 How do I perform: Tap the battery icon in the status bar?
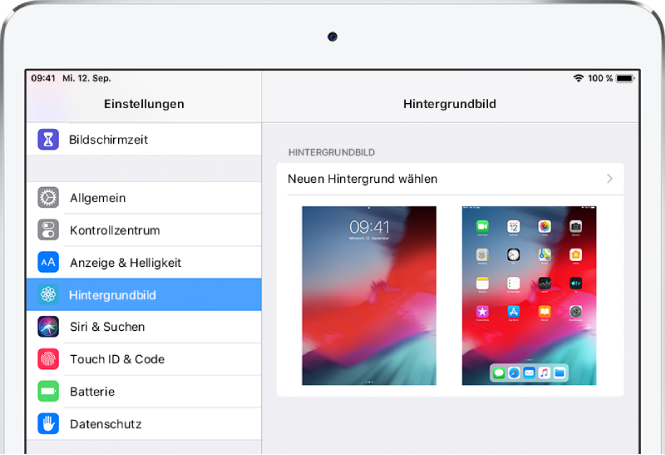tap(625, 78)
